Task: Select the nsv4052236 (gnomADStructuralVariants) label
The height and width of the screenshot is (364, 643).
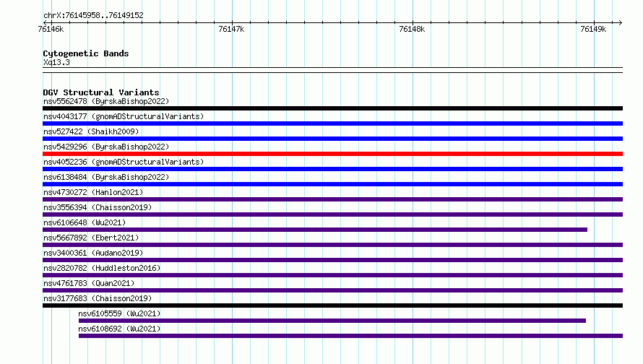Action: [124, 162]
